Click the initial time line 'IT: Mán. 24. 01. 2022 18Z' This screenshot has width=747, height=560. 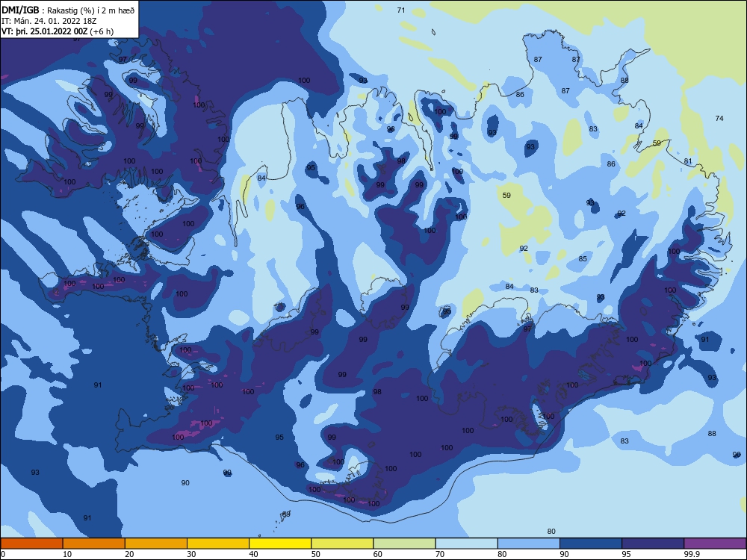click(x=49, y=21)
